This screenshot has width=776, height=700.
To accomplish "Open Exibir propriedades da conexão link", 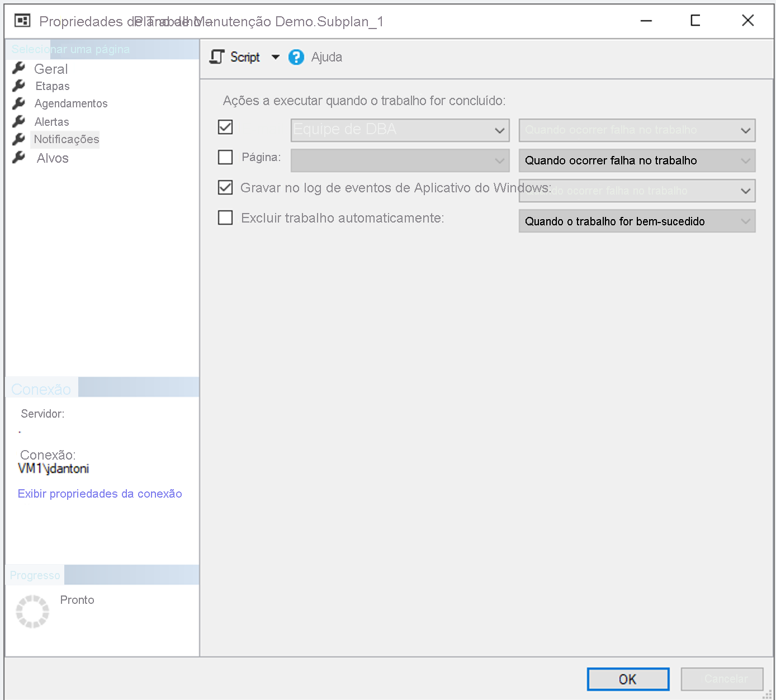I will tap(100, 494).
